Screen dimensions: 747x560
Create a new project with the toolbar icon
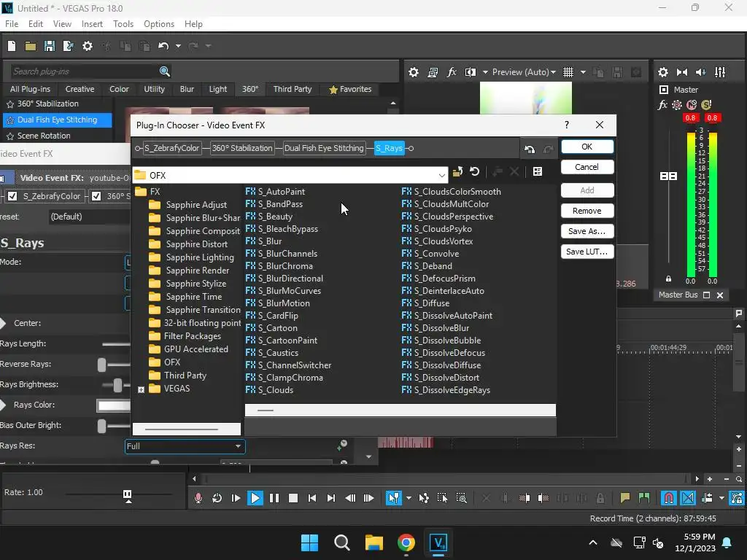coord(12,46)
